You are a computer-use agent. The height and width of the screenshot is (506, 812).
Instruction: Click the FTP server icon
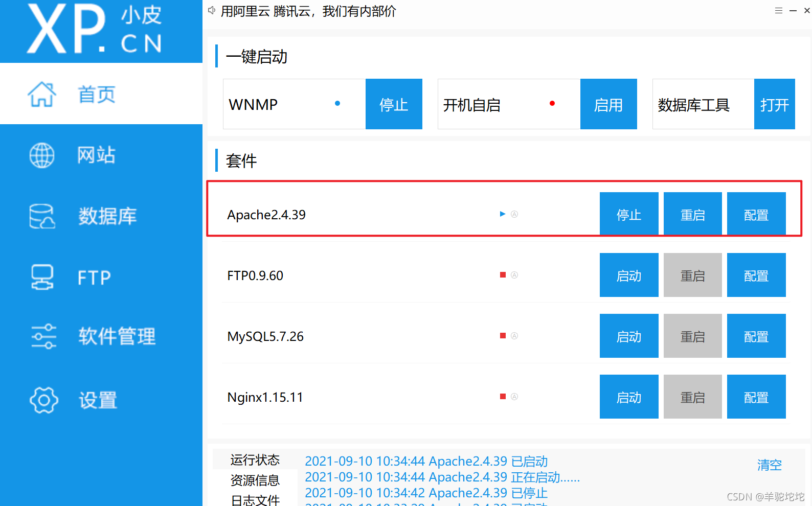coord(42,277)
